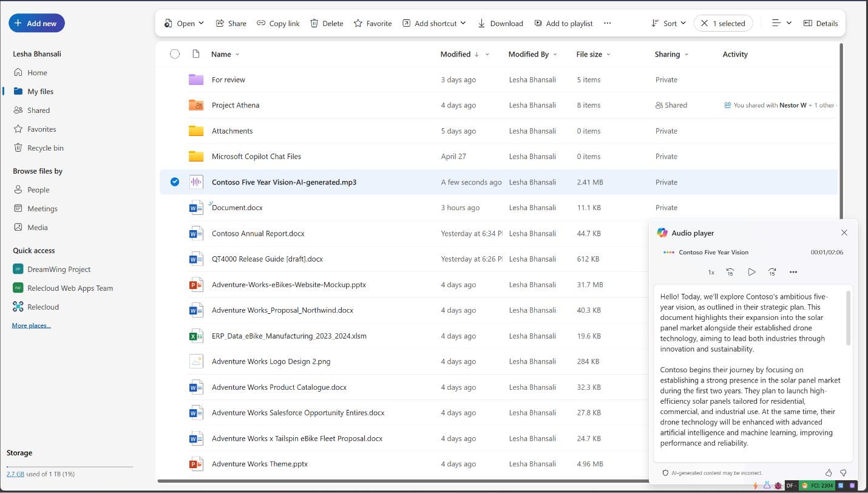Click the Add new button

pos(36,23)
